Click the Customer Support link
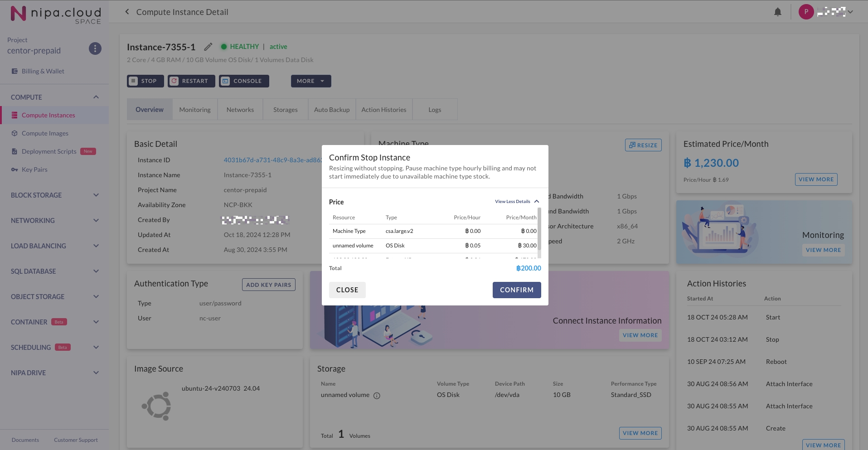The height and width of the screenshot is (450, 868). pos(76,440)
